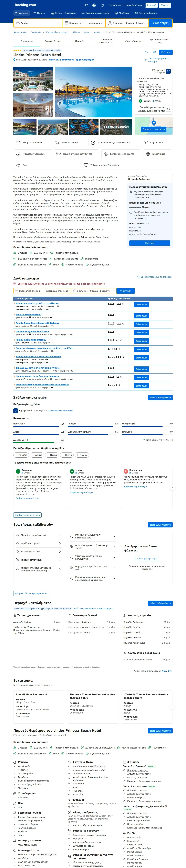
Task: Toggle the Πισίνα review topic chip
Action: click(x=66, y=455)
